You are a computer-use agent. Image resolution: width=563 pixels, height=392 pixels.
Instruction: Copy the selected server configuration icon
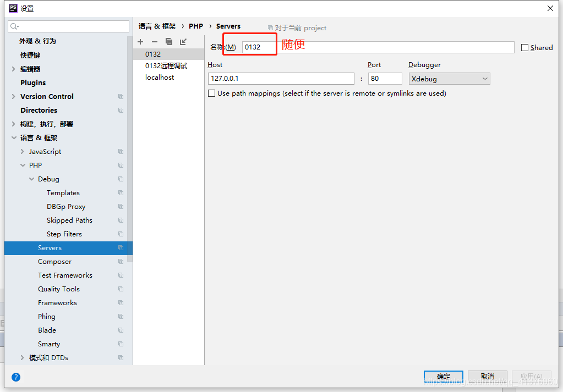tap(169, 42)
